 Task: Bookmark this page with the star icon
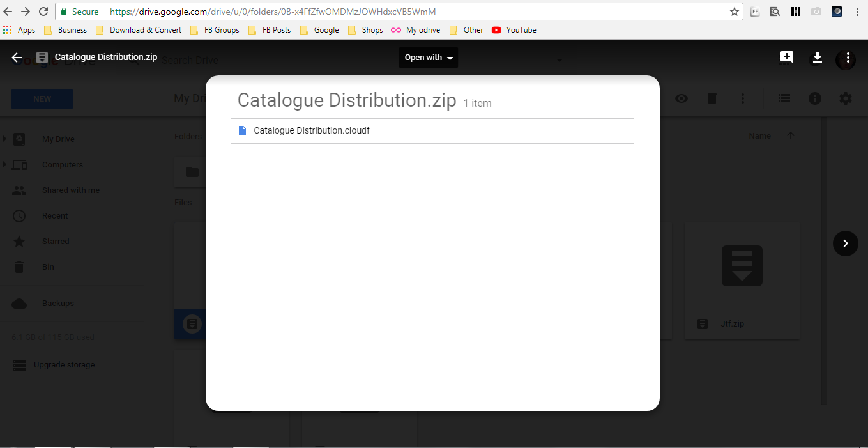734,12
